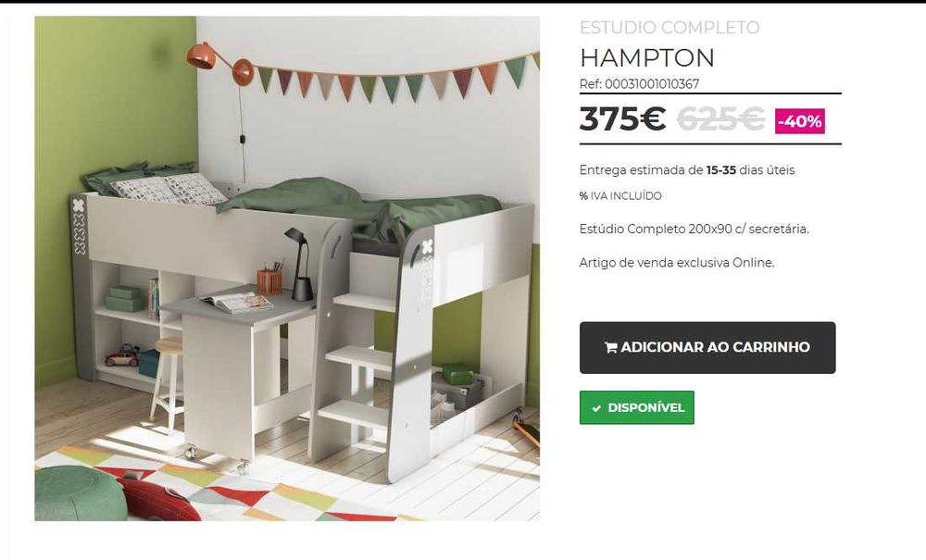926x560 pixels.
Task: Click the orange wall lamp in the photo
Action: [220, 63]
